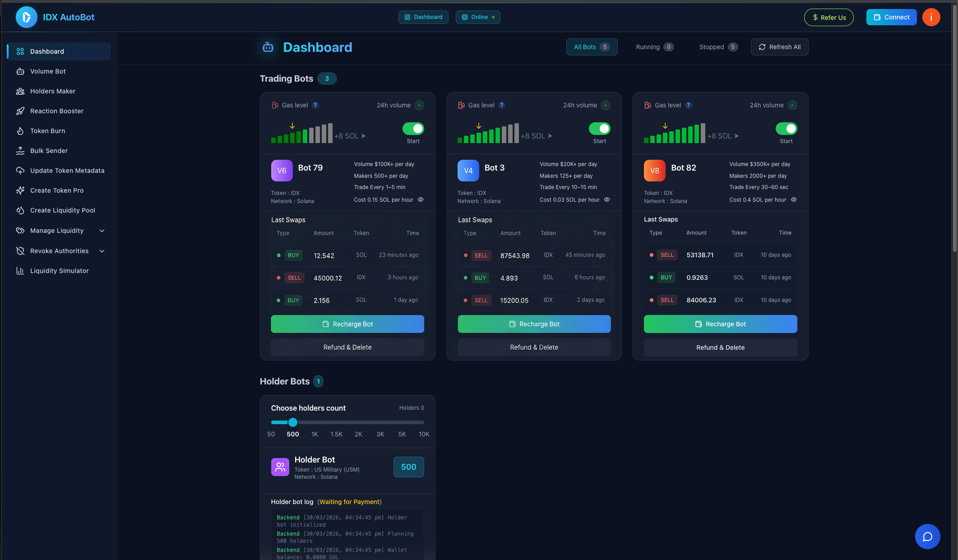958x560 pixels.
Task: Open Liquidity Simulator chart item
Action: coord(59,271)
